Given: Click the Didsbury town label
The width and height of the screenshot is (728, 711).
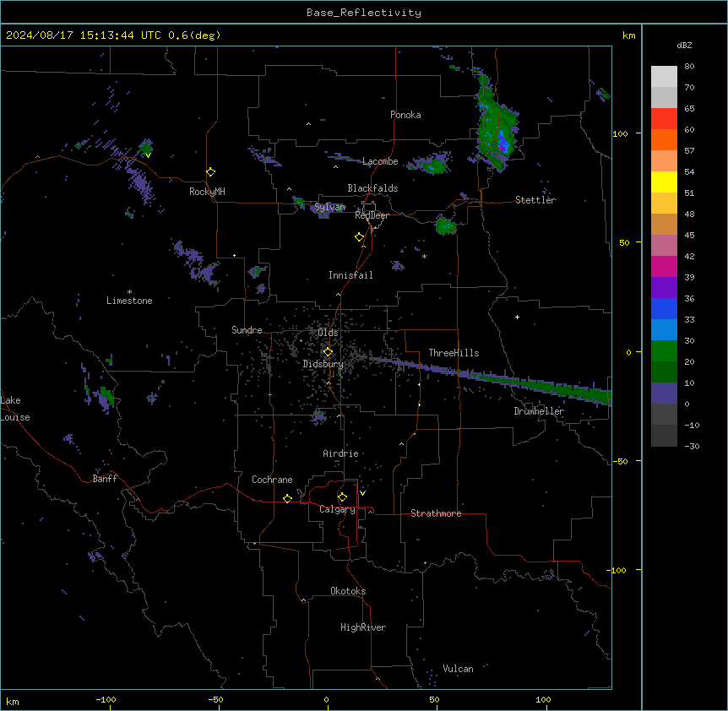Looking at the screenshot, I should (x=323, y=364).
